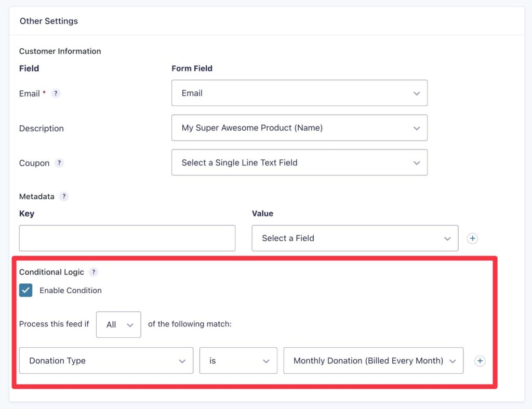
Task: Open the is operator dropdown
Action: click(x=238, y=361)
